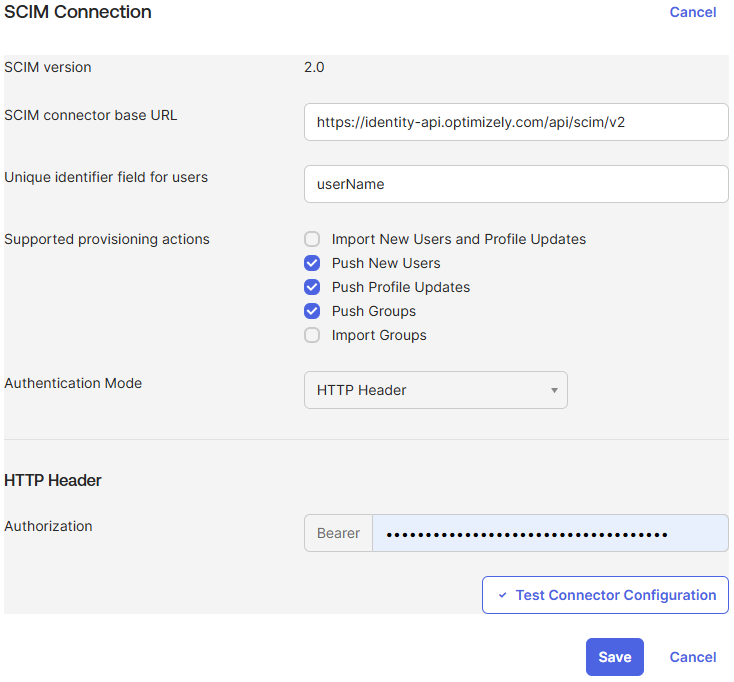
Task: Uncheck the Push New Users checkbox
Action: pos(313,263)
